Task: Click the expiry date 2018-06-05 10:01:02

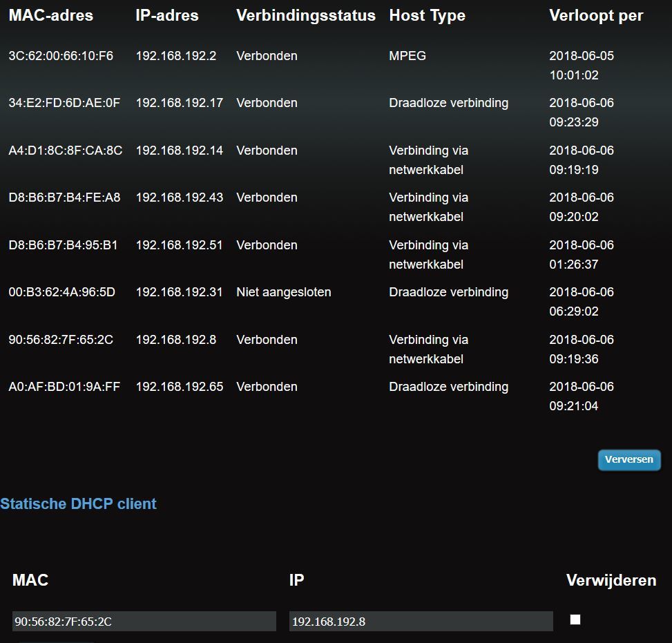Action: pyautogui.click(x=581, y=66)
